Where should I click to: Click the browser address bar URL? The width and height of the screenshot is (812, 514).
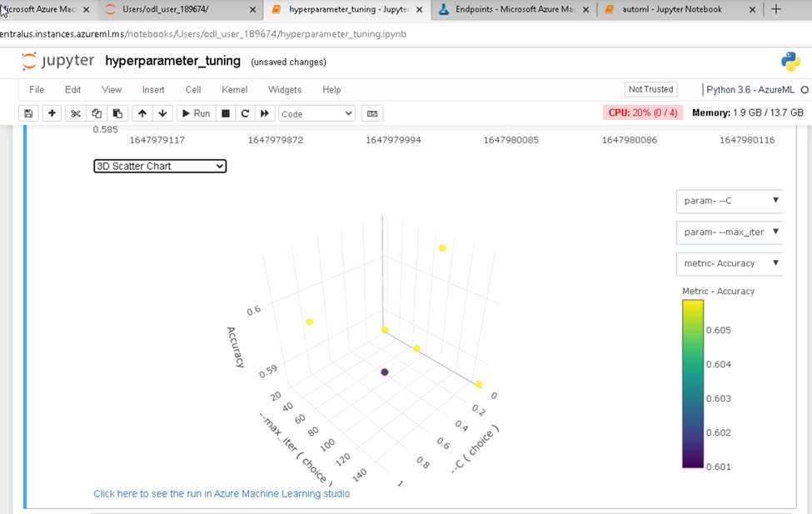coord(203,34)
